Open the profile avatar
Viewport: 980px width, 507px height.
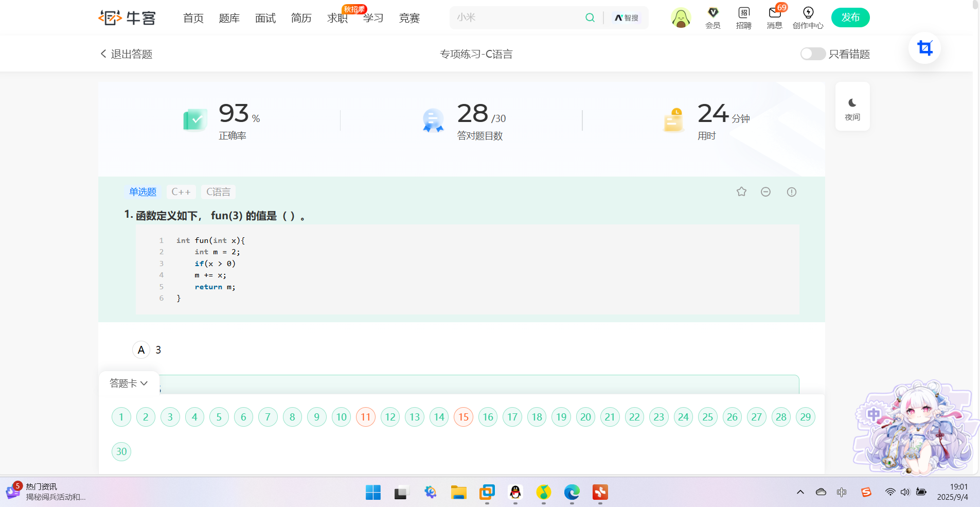[681, 17]
